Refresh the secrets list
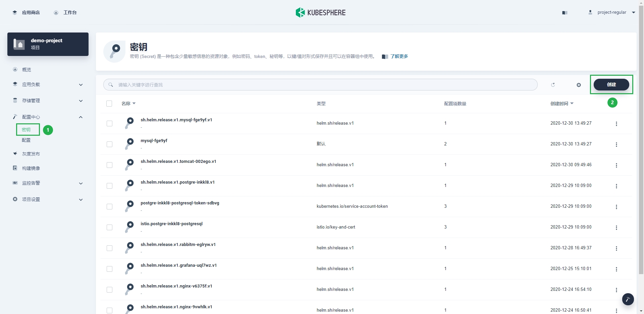This screenshot has width=644, height=314. 553,85
